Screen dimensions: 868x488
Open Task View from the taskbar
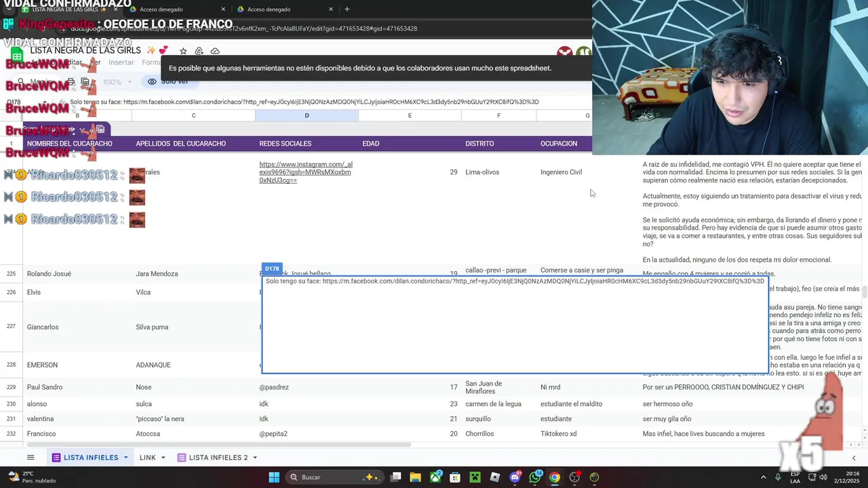[396, 477]
